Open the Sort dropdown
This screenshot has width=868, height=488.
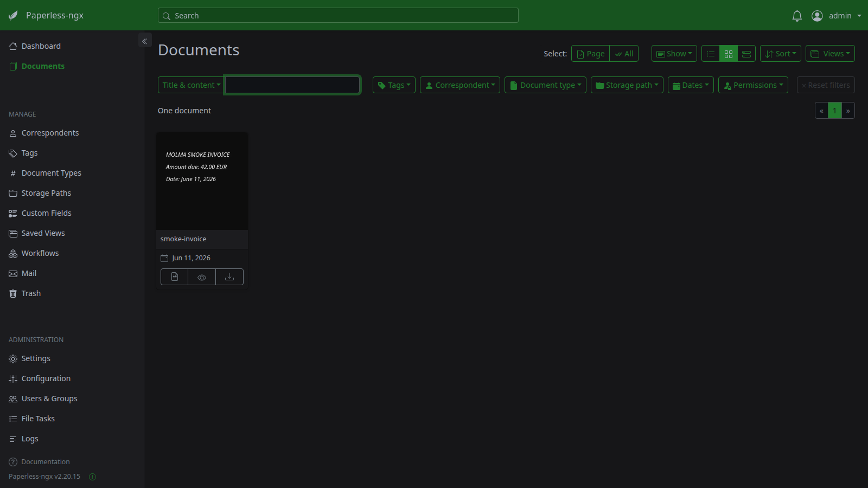pyautogui.click(x=781, y=54)
